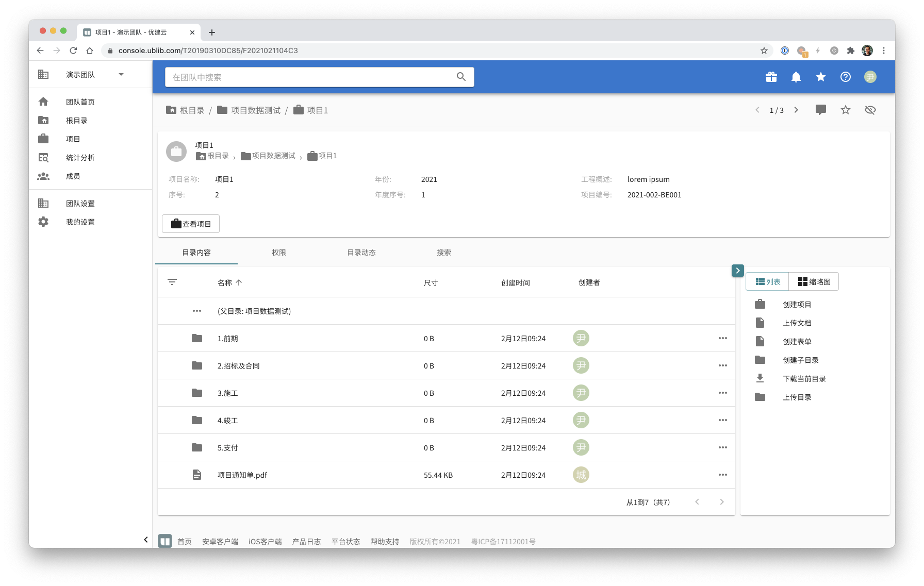Viewport: 924px width, 586px height.
Task: Open the comments speech bubble icon
Action: (x=820, y=110)
